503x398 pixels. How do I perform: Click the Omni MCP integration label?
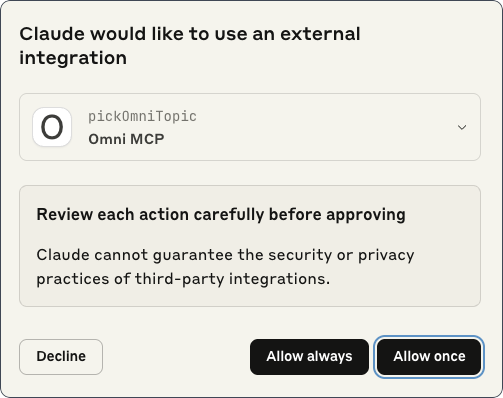point(126,139)
